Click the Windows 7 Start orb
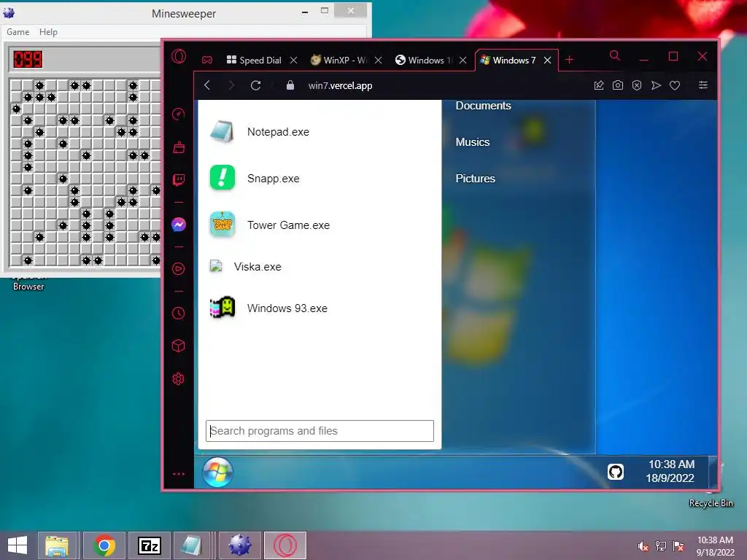Image resolution: width=747 pixels, height=560 pixels. 217,472
